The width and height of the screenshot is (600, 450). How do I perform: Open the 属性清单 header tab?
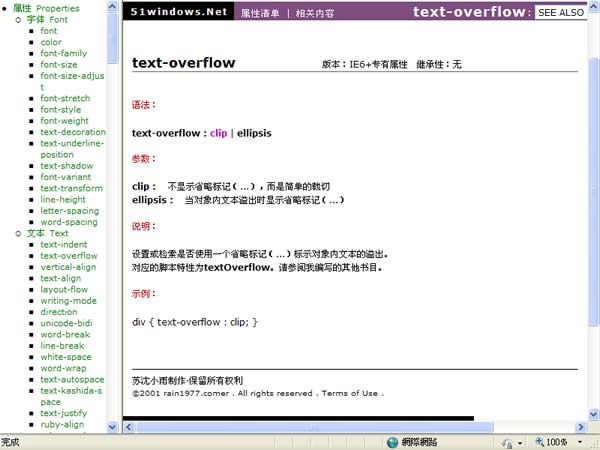click(260, 13)
